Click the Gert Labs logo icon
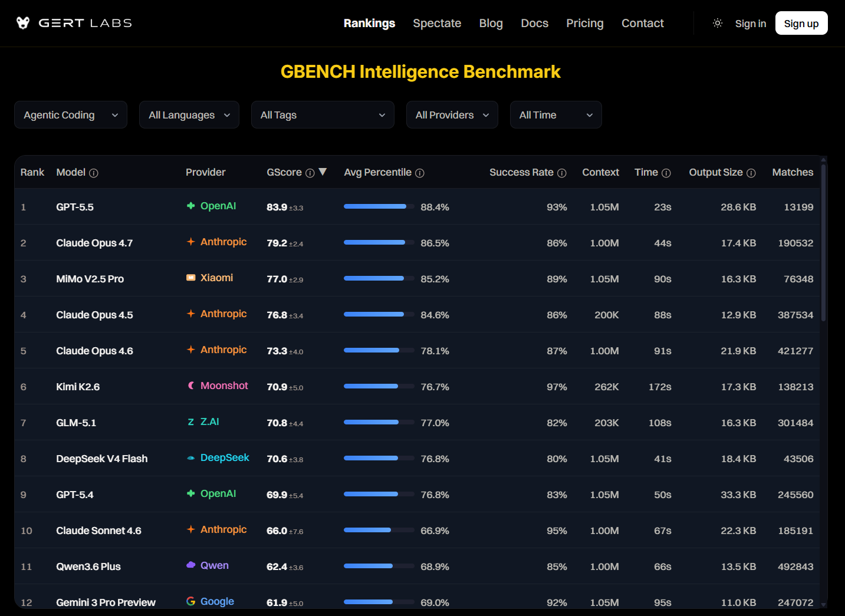 click(x=23, y=23)
